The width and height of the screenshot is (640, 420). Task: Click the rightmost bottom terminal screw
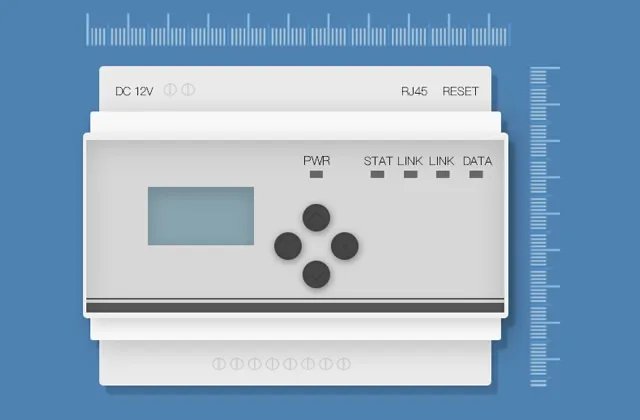point(345,364)
